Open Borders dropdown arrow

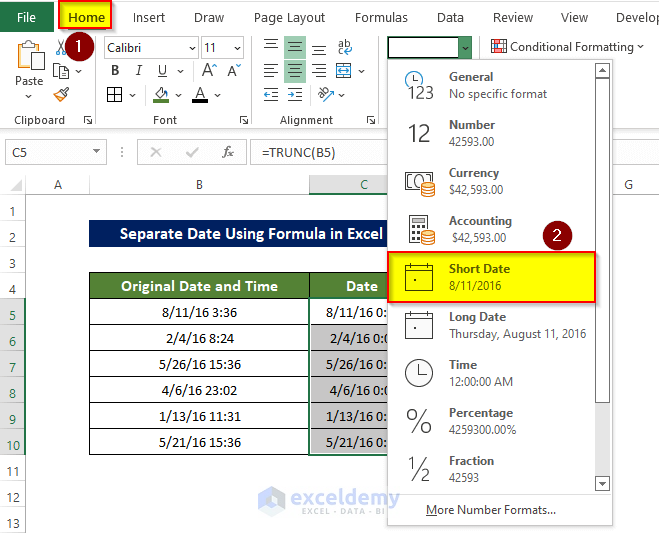(132, 95)
